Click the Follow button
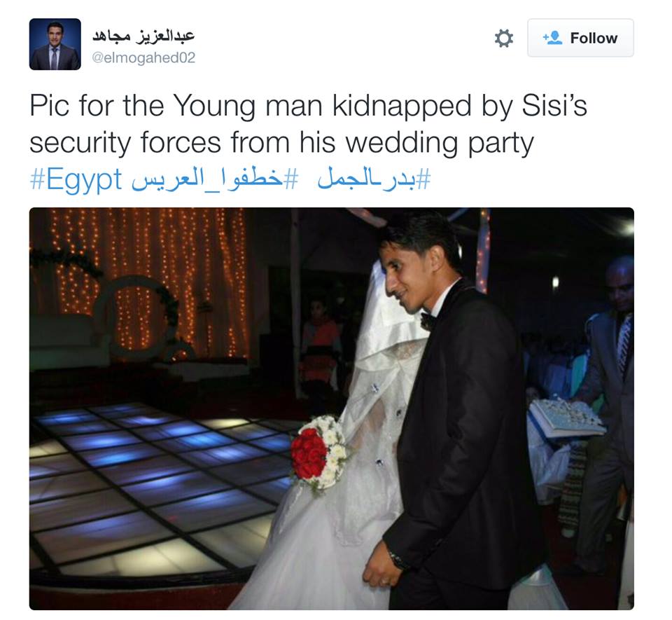The height and width of the screenshot is (620, 672). (580, 38)
